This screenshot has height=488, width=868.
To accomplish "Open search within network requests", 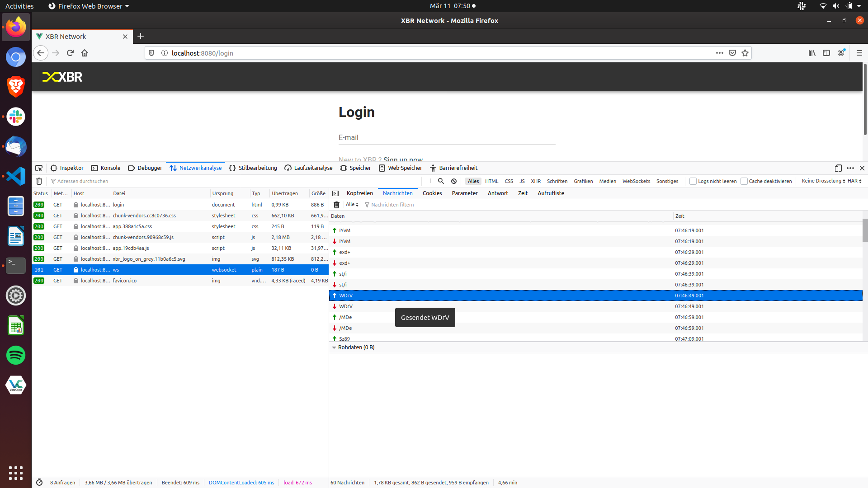I will (441, 181).
